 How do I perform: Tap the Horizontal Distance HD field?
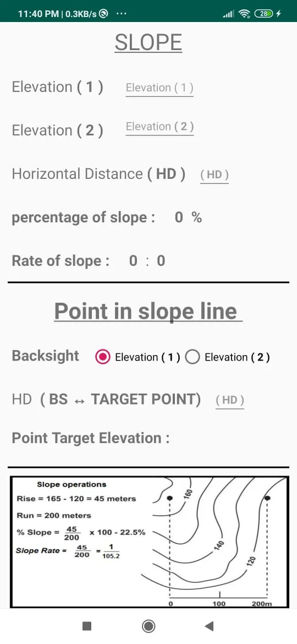[214, 176]
